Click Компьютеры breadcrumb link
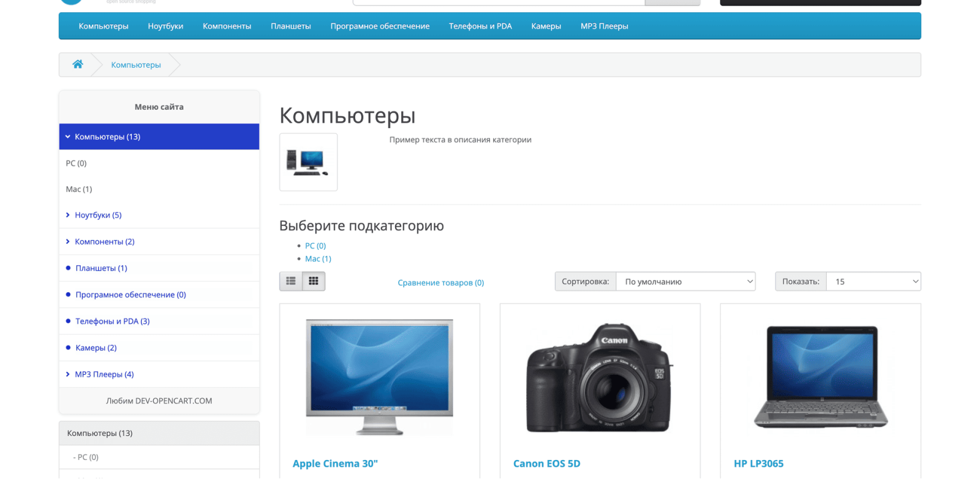This screenshot has width=980, height=479. click(x=136, y=65)
